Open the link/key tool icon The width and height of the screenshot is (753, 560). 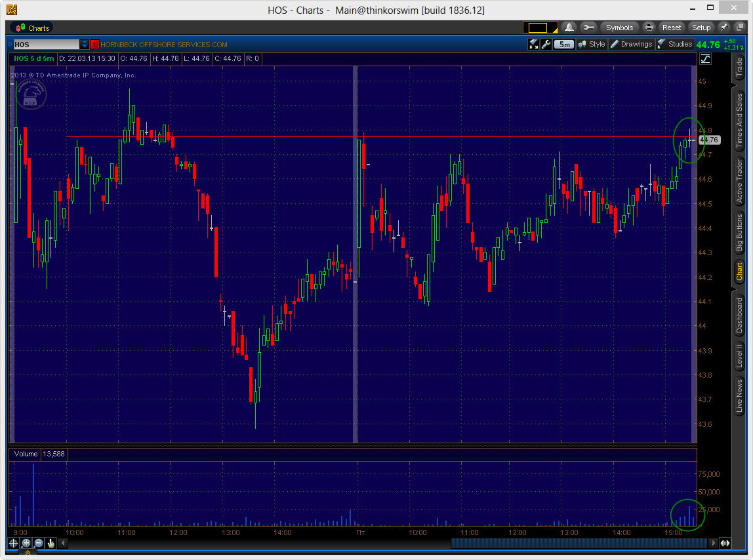[588, 28]
